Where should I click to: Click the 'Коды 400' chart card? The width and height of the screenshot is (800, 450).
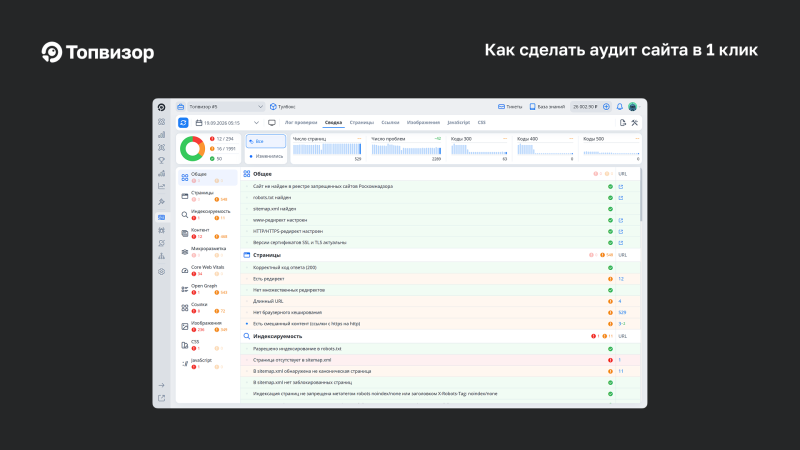(x=545, y=149)
